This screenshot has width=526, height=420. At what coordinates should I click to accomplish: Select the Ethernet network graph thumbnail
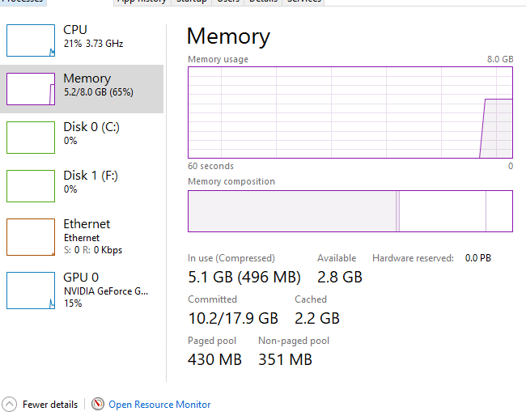click(x=31, y=236)
